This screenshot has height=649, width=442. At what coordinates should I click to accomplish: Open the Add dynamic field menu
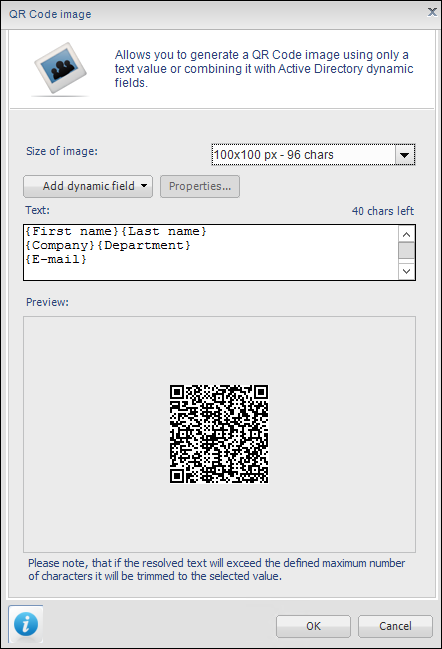pyautogui.click(x=88, y=186)
